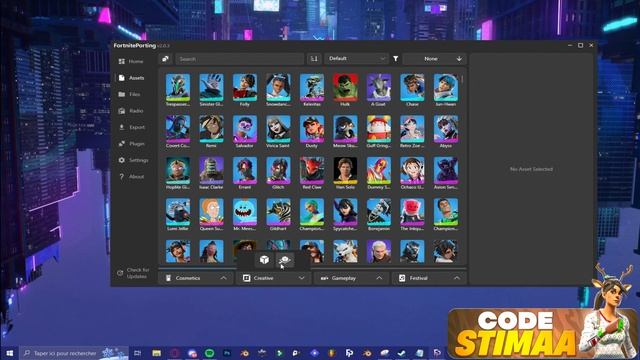Expand the Festival category
This screenshot has width=640, height=360.
[x=429, y=278]
